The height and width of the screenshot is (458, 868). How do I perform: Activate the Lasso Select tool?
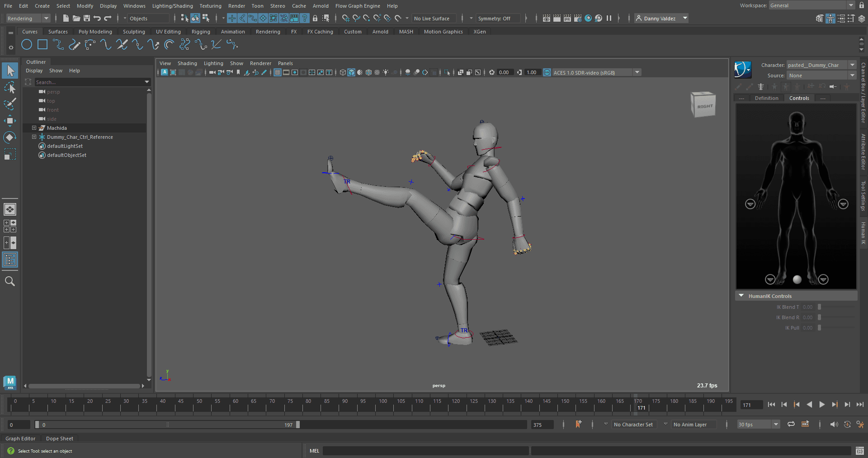coord(10,87)
